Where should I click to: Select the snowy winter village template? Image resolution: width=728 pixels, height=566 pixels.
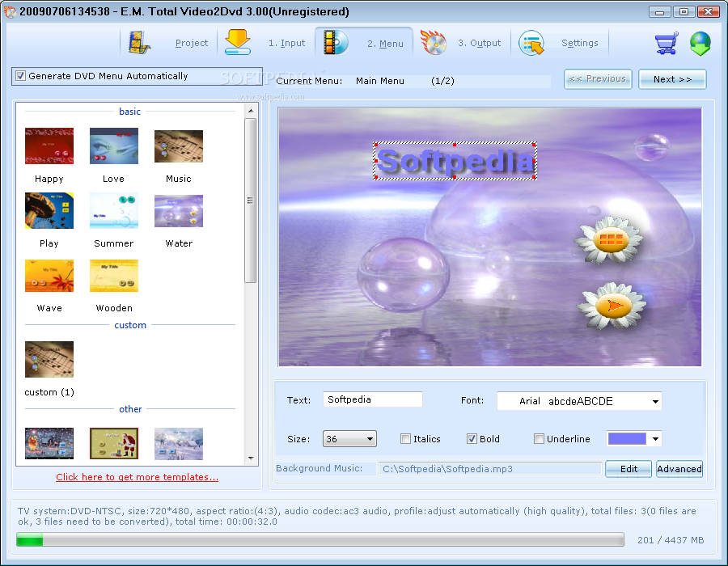179,444
